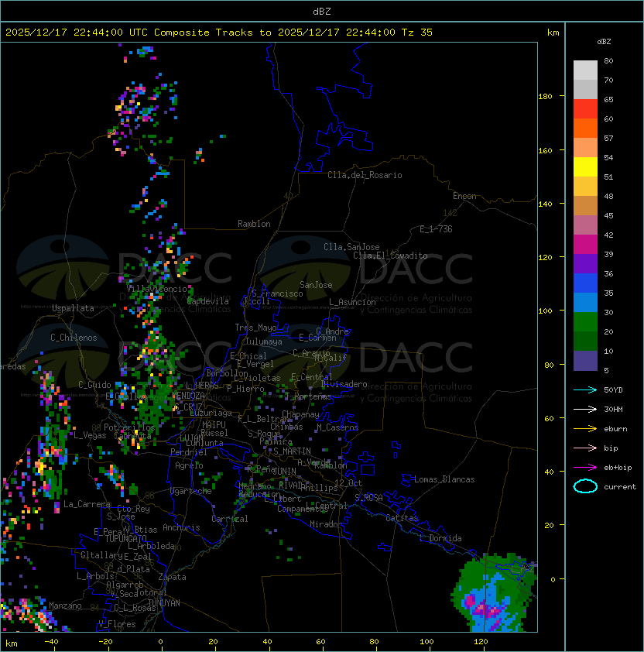Screen dimensions: 644x652
Task: Click the 'JUNIN' city label
Action: click(284, 471)
